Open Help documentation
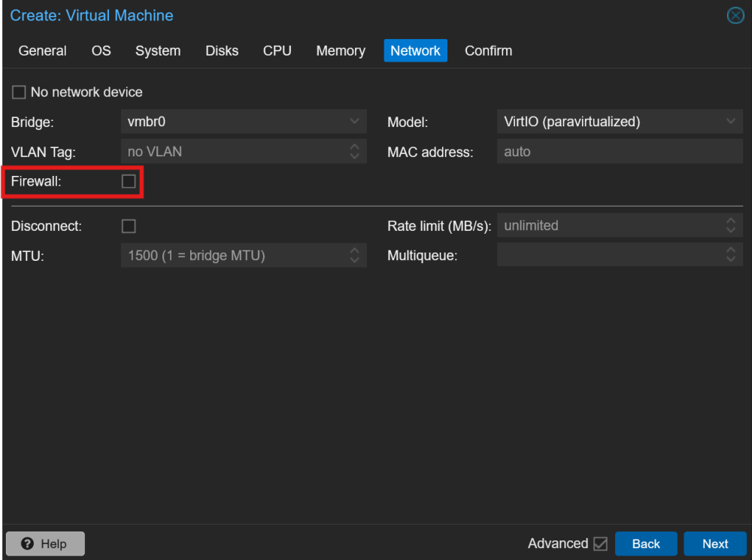This screenshot has width=752, height=560. coord(46,543)
